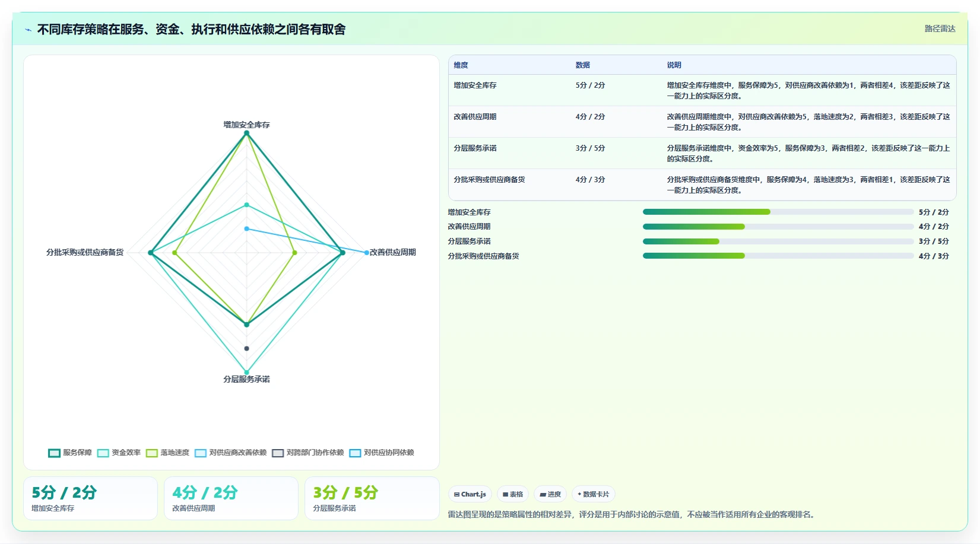Click the 数据卡片 chip

(x=593, y=494)
